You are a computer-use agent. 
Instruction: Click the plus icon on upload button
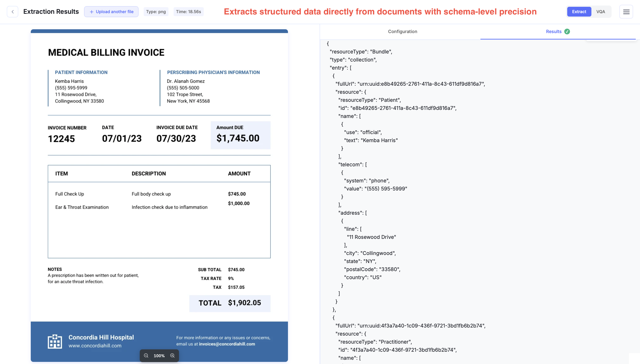pos(91,12)
